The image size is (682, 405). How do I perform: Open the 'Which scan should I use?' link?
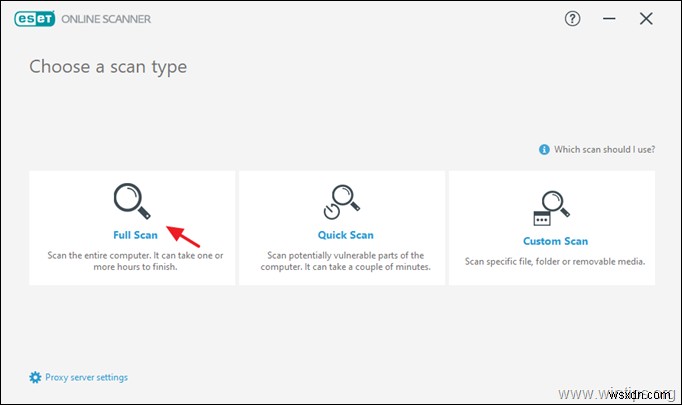pyautogui.click(x=605, y=149)
